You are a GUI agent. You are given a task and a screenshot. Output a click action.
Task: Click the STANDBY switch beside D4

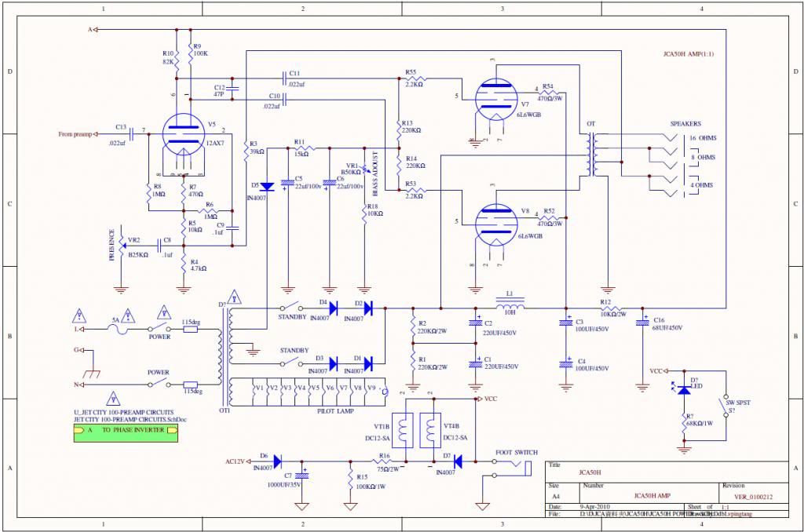(x=291, y=307)
